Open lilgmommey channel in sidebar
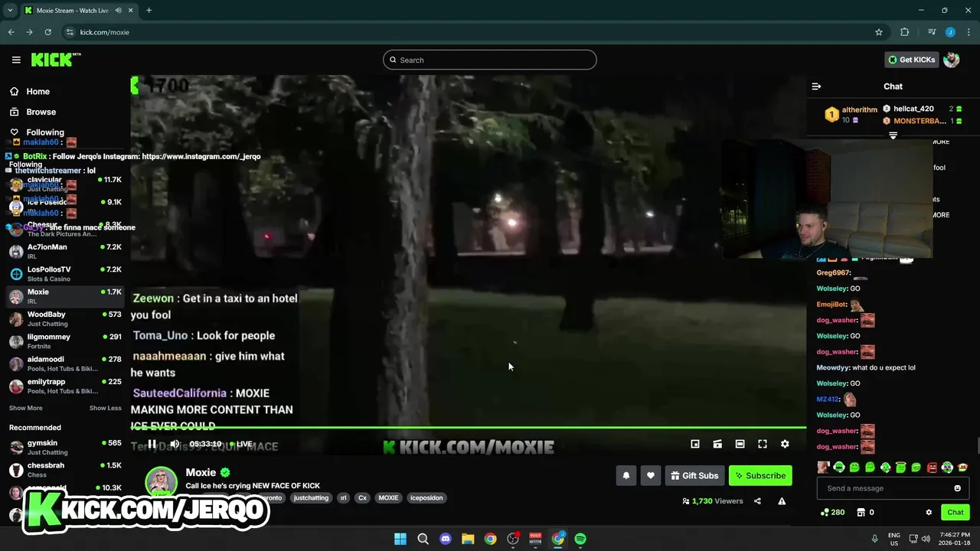Screen dimensions: 980x551 pyautogui.click(x=64, y=341)
